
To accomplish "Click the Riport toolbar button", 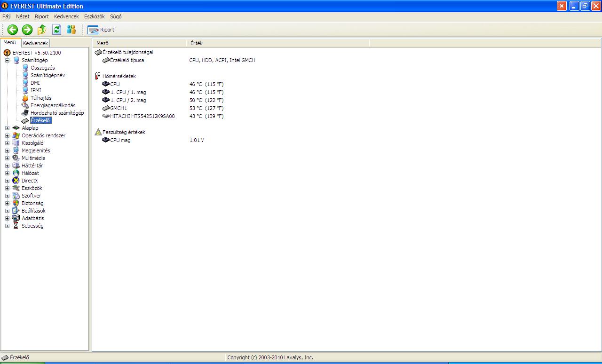I will pos(101,30).
